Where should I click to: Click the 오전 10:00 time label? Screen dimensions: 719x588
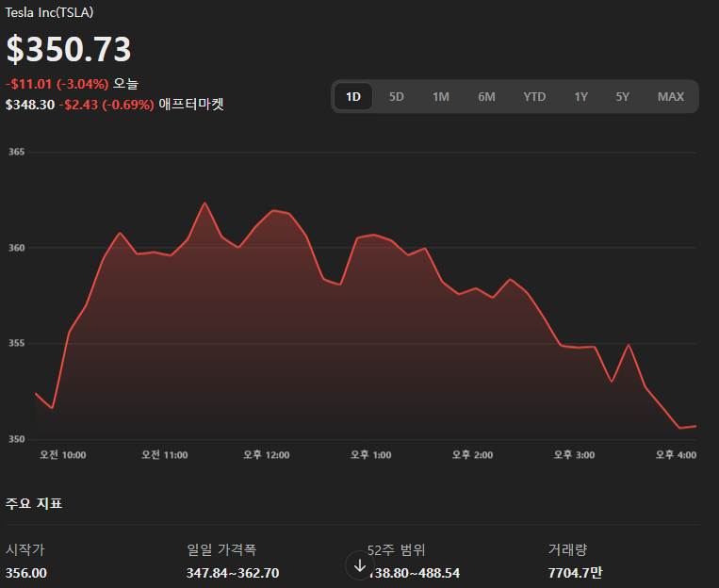coord(63,455)
